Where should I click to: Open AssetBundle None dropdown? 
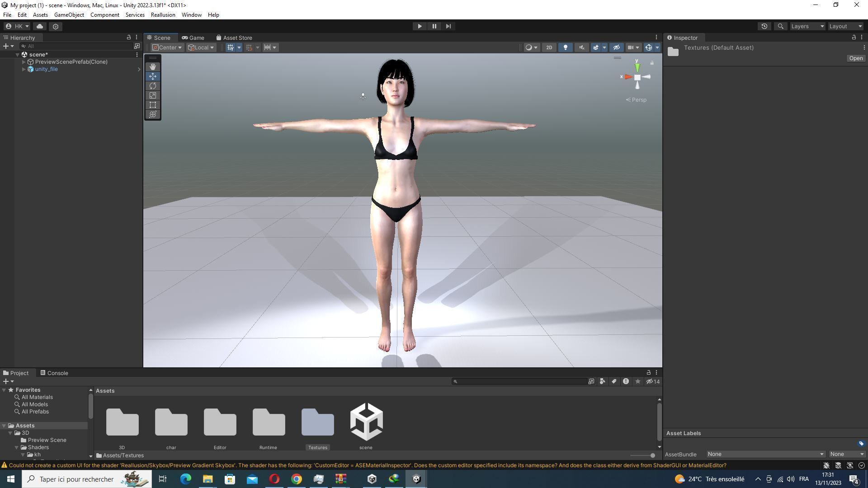765,454
